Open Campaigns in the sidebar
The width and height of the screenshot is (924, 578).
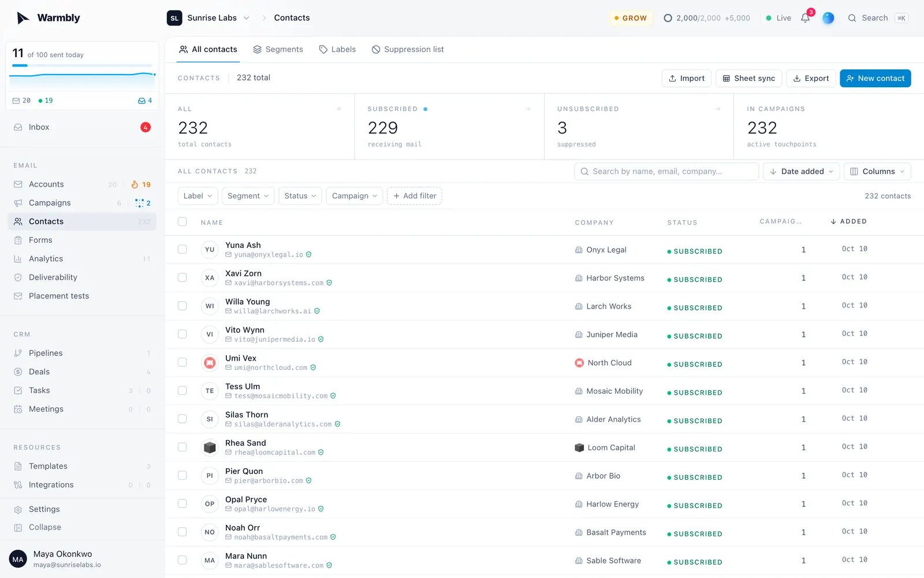coord(81,203)
